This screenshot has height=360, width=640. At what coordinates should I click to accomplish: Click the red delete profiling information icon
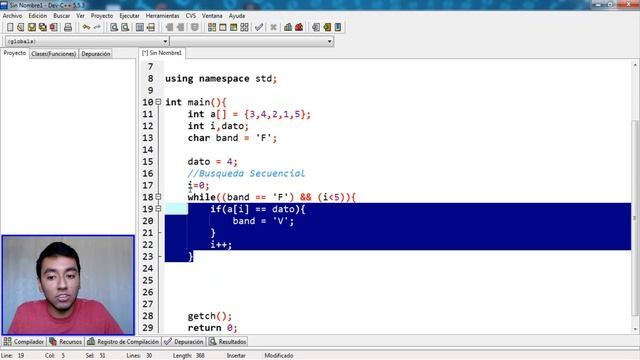coord(299,27)
